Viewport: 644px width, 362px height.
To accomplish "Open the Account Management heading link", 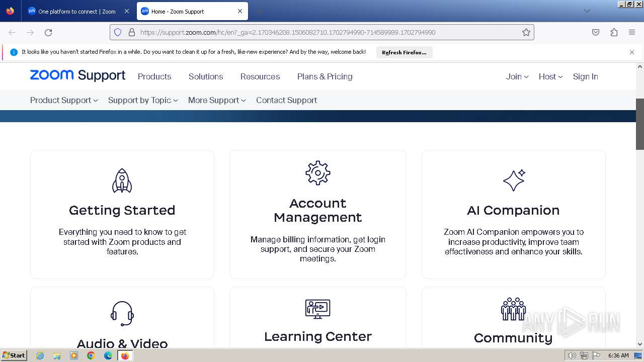I will [318, 210].
